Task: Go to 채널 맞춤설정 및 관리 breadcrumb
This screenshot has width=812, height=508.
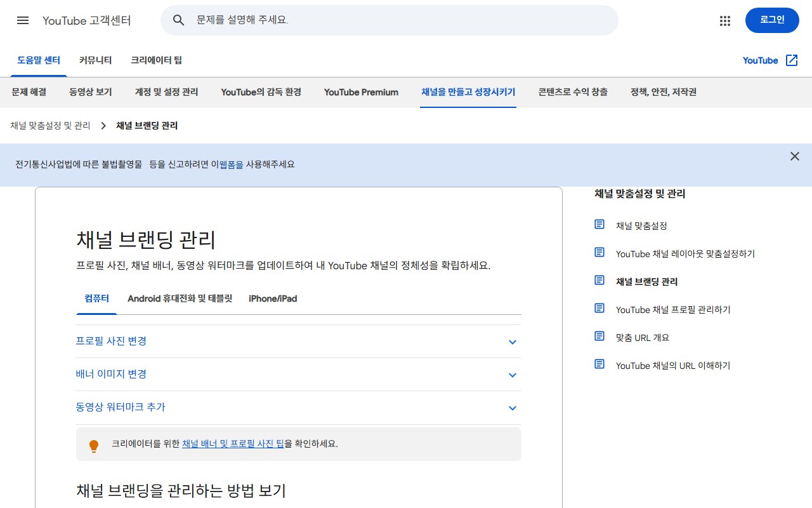Action: 50,126
